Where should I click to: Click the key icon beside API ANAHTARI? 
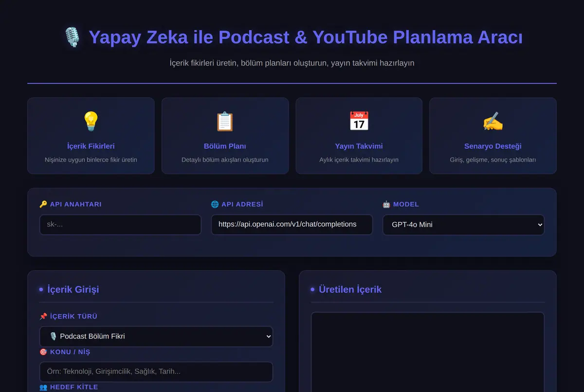click(x=43, y=204)
